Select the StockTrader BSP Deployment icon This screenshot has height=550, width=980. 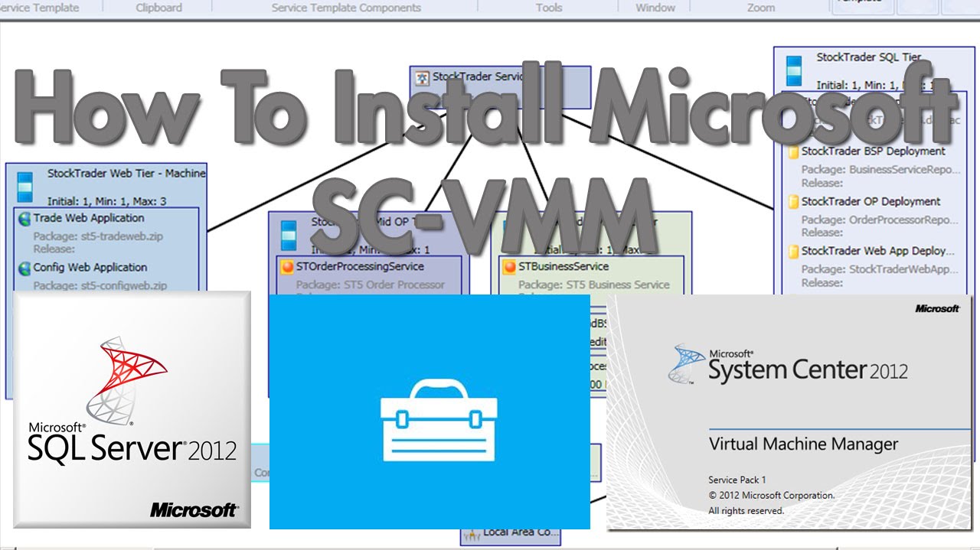[794, 152]
